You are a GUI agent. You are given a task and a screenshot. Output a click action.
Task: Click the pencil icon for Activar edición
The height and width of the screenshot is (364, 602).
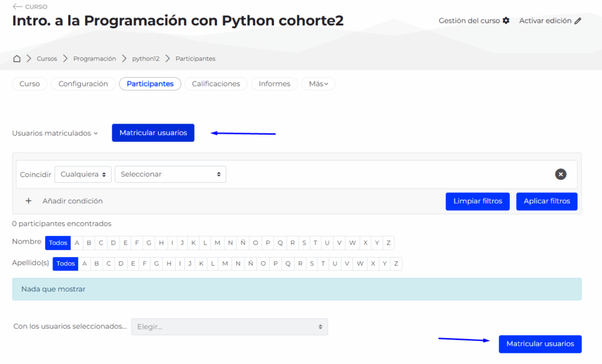tap(578, 21)
